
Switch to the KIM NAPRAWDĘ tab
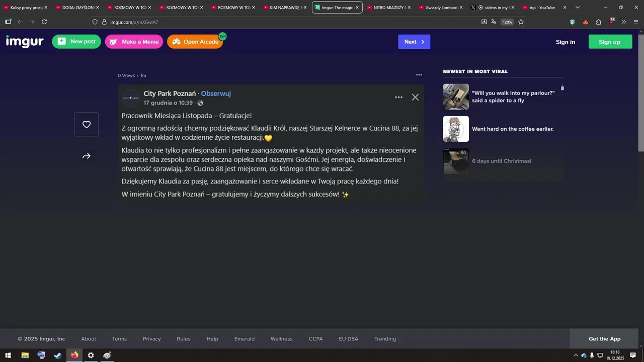[x=285, y=8]
